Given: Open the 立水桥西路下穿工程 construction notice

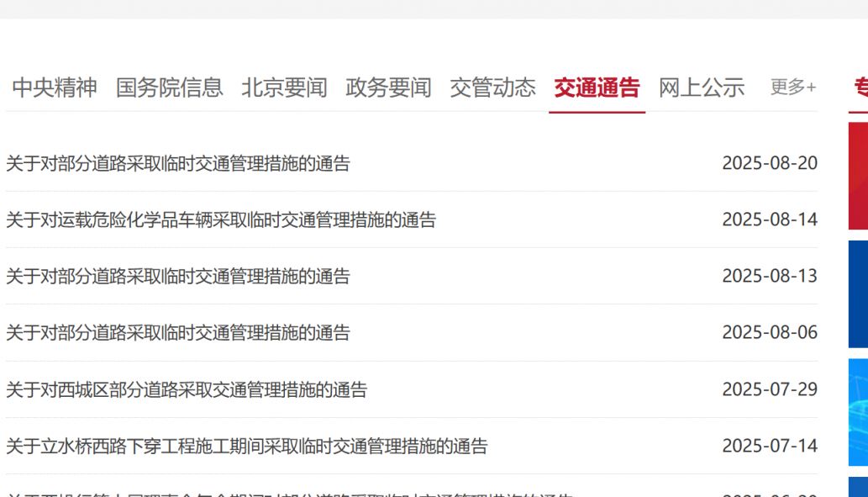Looking at the screenshot, I should (x=246, y=446).
